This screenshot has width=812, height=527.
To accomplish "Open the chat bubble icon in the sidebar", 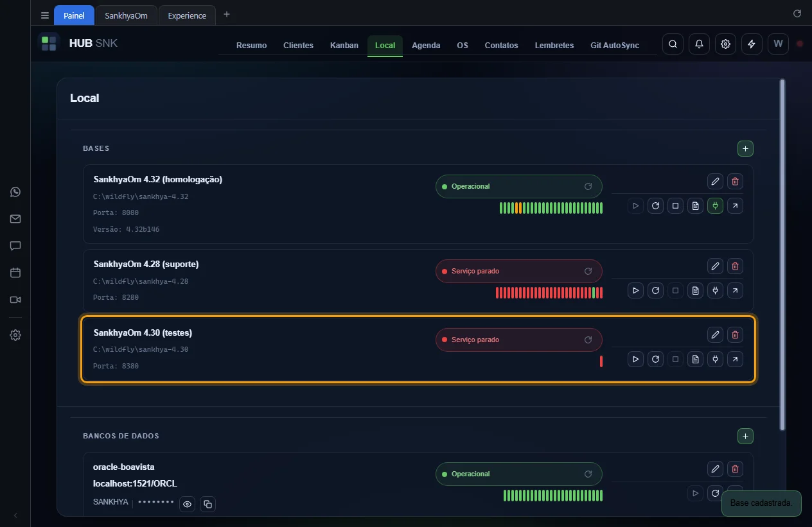I will [x=15, y=246].
